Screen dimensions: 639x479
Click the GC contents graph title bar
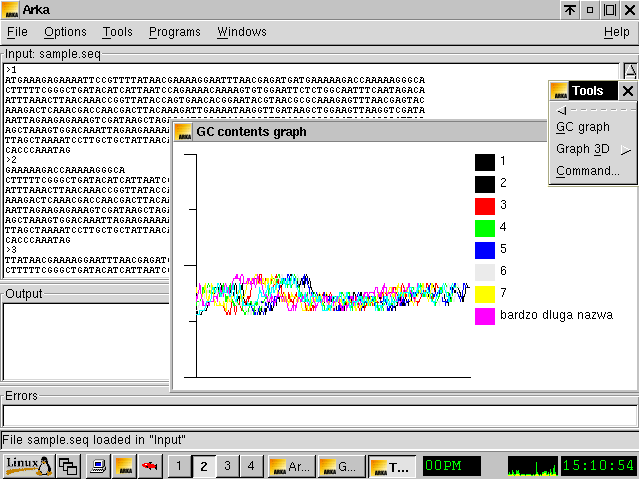coord(361,132)
